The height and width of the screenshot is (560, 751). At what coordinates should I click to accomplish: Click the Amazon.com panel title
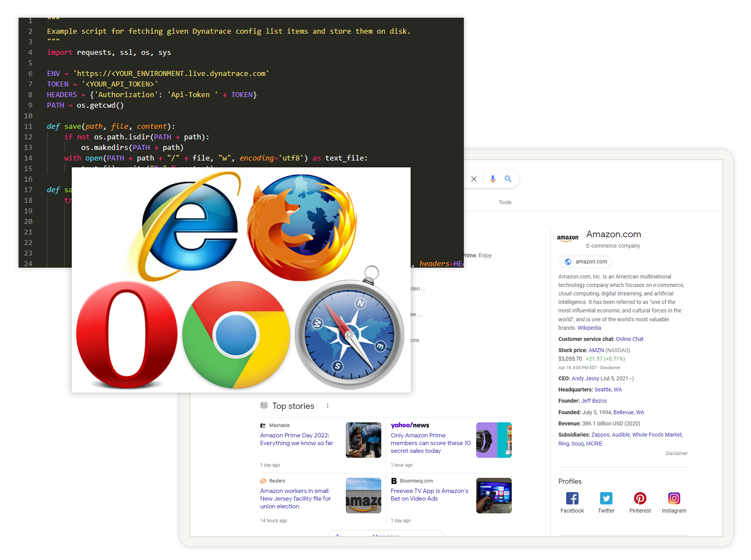[614, 234]
